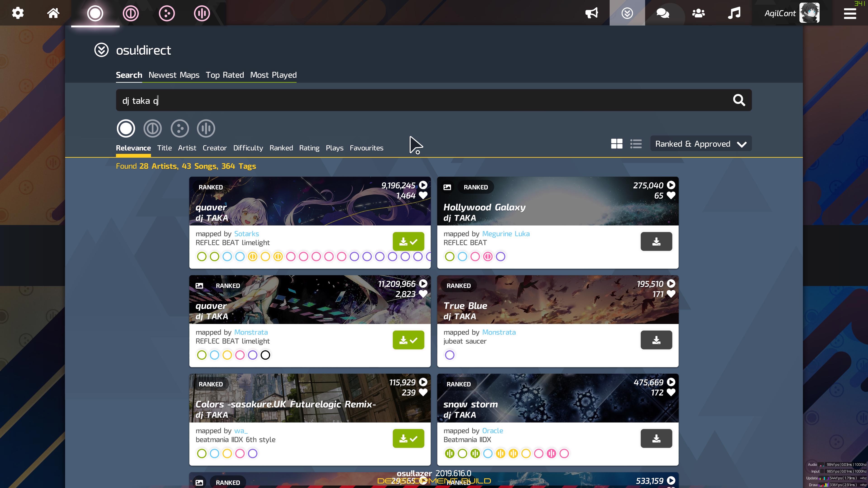Sort results by Title
Image resolution: width=868 pixels, height=488 pixels.
[164, 148]
